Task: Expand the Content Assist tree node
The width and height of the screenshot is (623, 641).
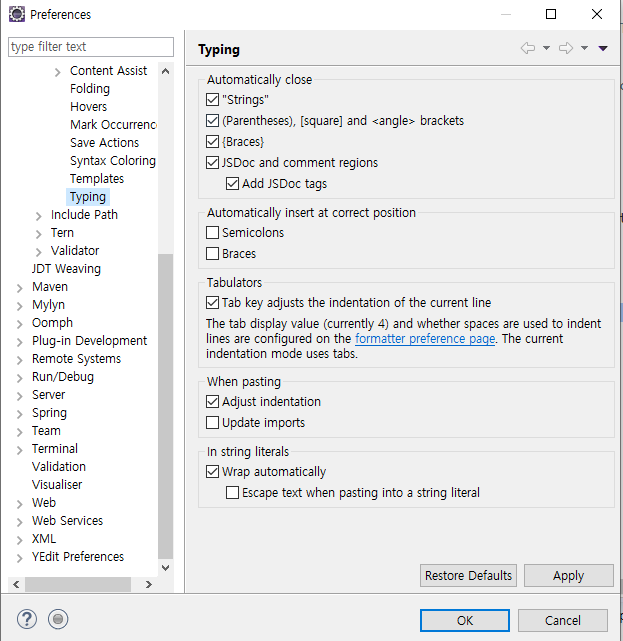Action: pos(58,72)
